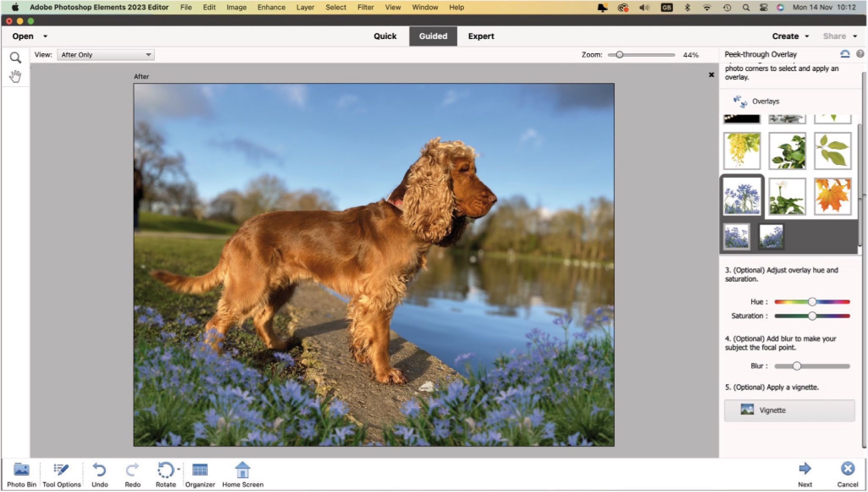Open macOS Control Centre
The width and height of the screenshot is (868, 492).
point(764,7)
